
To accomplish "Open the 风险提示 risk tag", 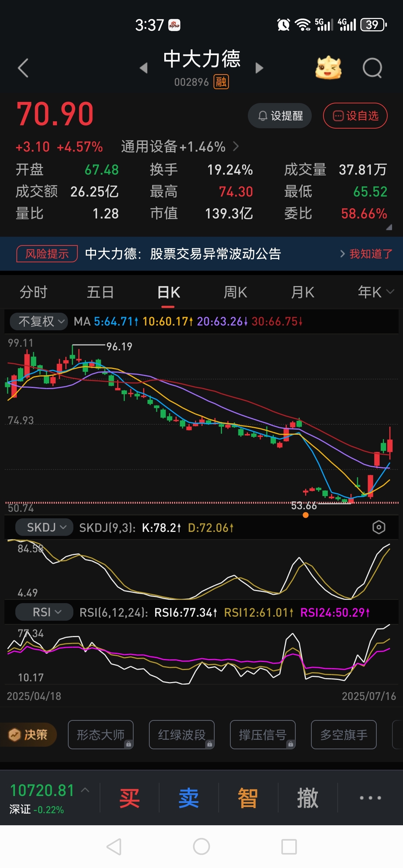I will [x=47, y=254].
